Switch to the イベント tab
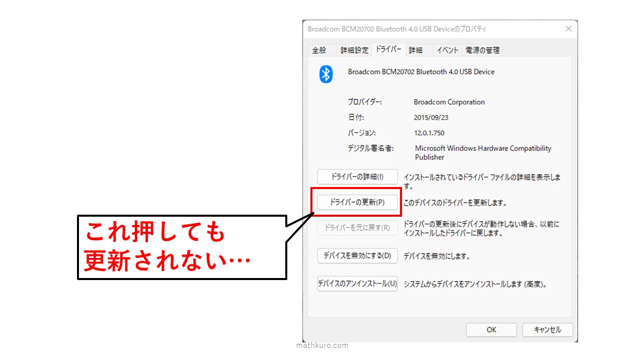The height and width of the screenshot is (362, 644). tap(447, 50)
